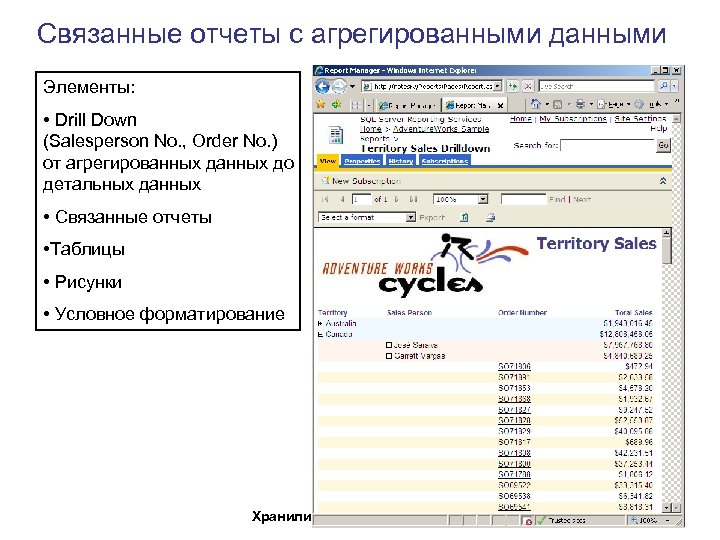
Task: Click the Go button next to search
Action: pyautogui.click(x=663, y=145)
